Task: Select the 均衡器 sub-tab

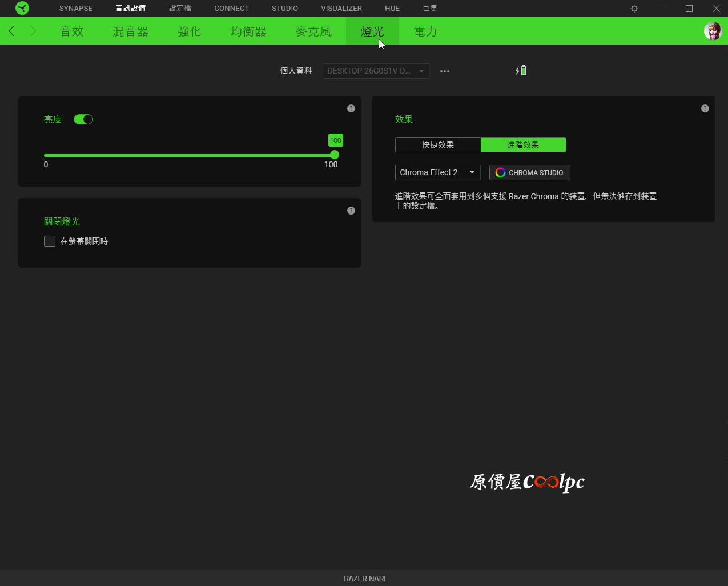Action: [x=249, y=31]
